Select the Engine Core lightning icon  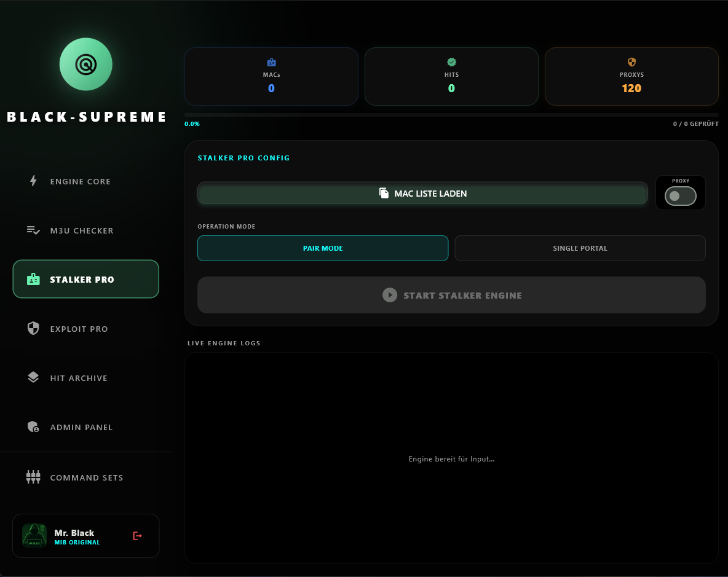click(33, 181)
